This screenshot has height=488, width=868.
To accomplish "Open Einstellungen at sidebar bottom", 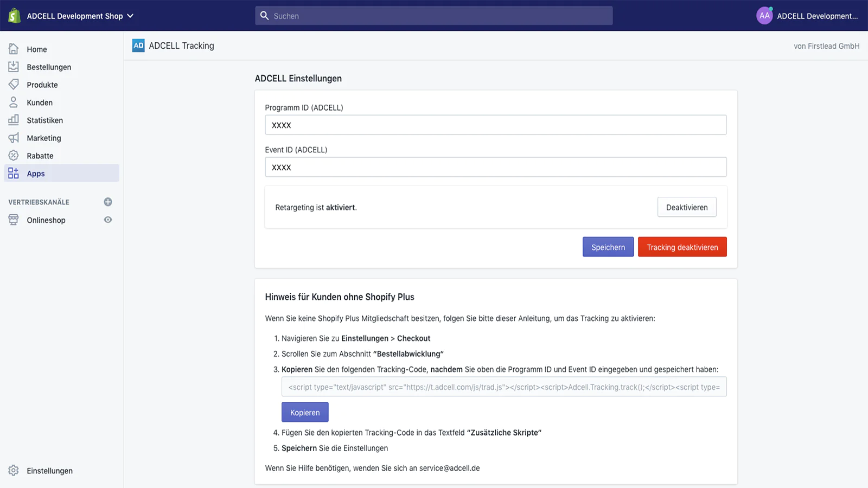I will pyautogui.click(x=50, y=471).
